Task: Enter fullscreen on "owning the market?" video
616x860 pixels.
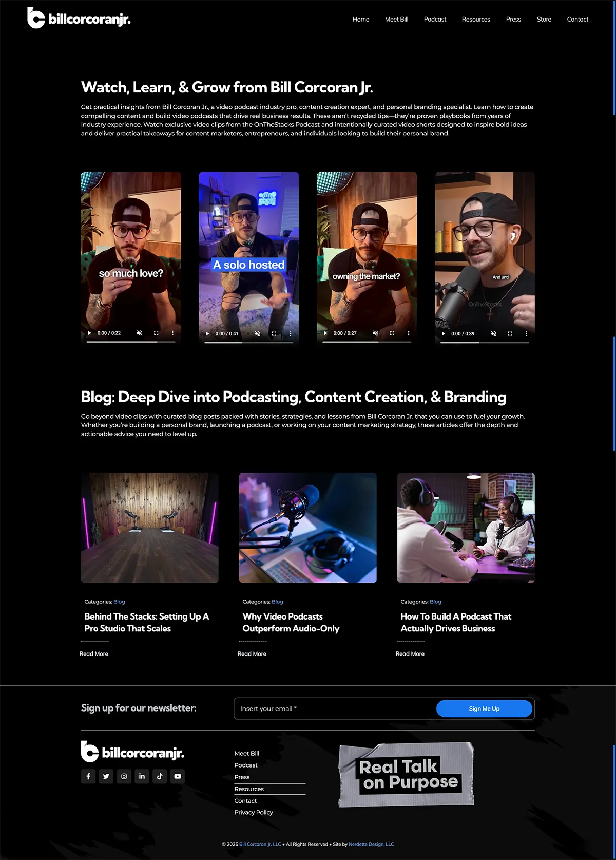Action: tap(392, 333)
